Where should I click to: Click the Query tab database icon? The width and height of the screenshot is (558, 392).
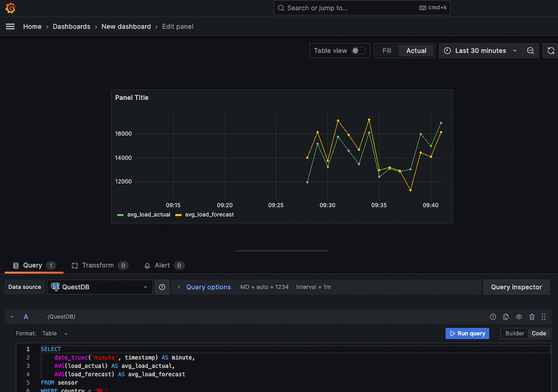16,265
